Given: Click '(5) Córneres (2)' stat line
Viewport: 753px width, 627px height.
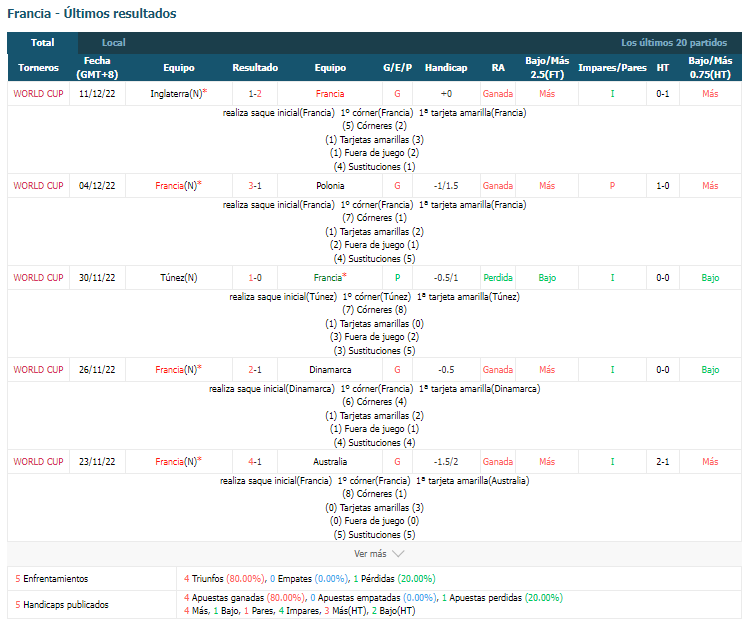Looking at the screenshot, I should (374, 126).
